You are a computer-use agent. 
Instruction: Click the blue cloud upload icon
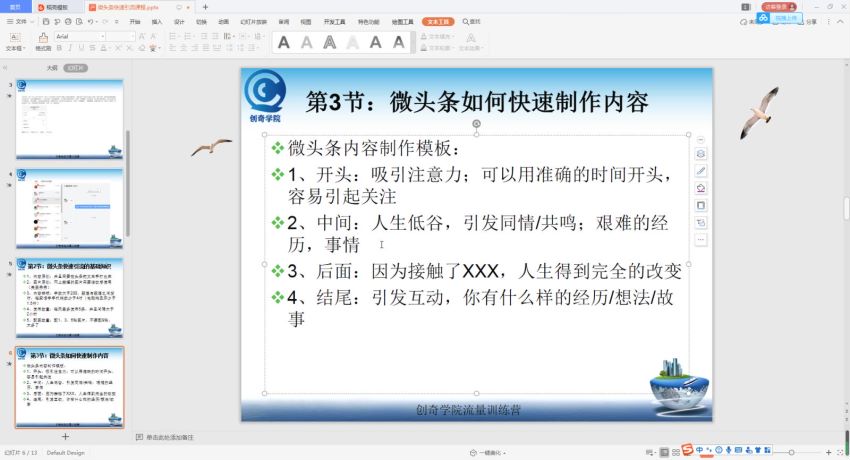click(x=764, y=18)
